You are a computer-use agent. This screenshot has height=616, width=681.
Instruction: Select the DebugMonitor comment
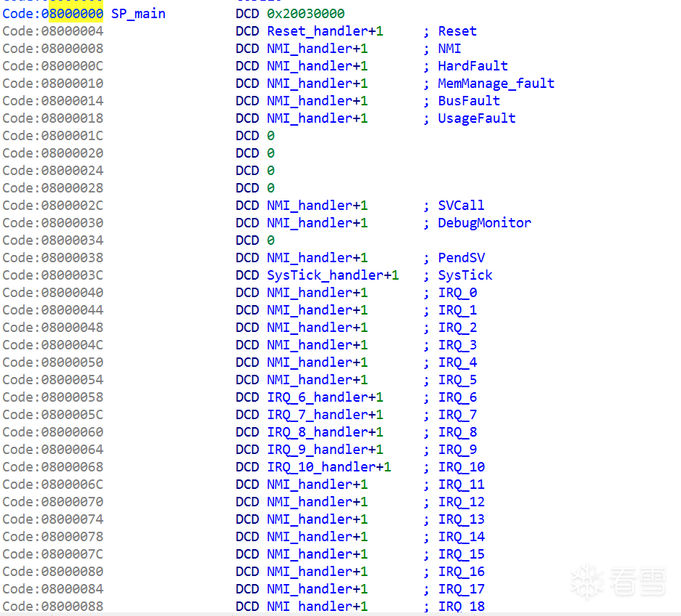[484, 223]
